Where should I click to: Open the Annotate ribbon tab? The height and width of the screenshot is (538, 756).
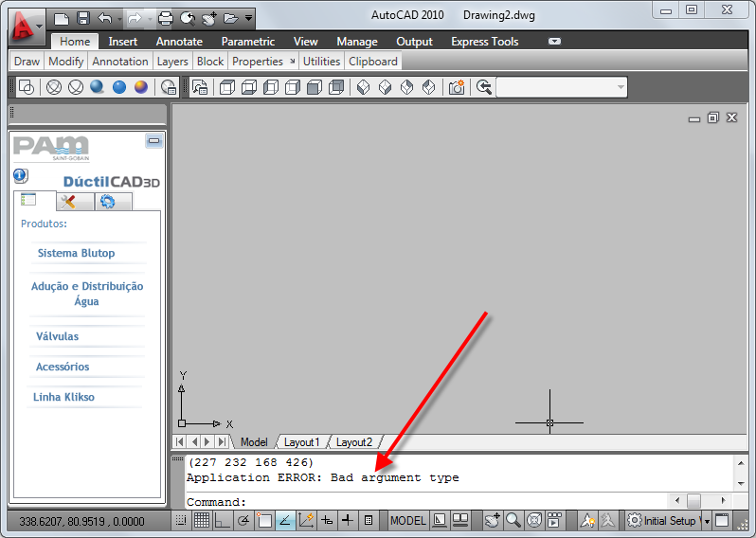click(179, 42)
